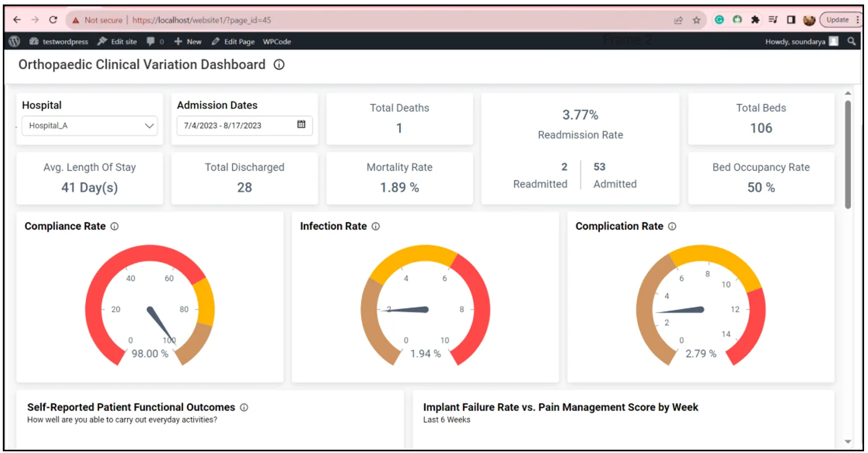Click the Compliance Rate info icon

114,227
